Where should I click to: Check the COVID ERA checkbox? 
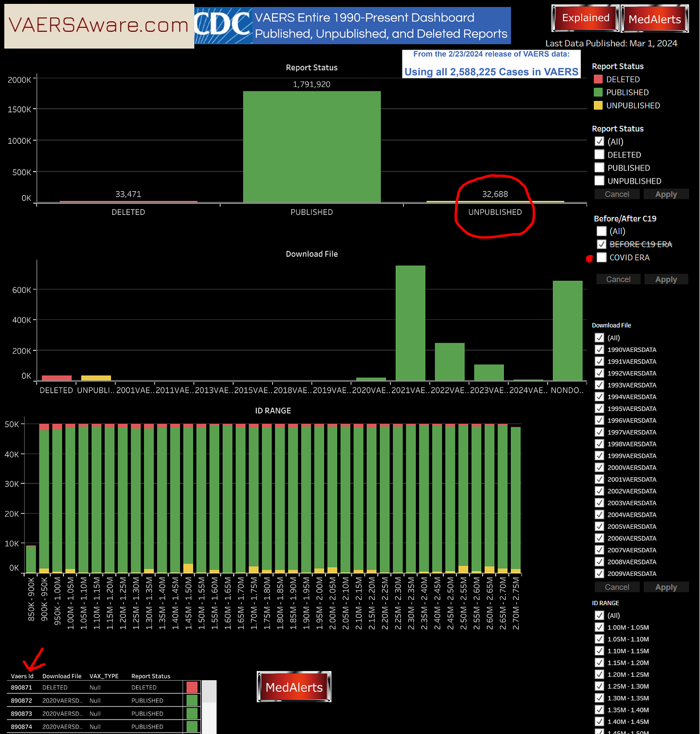[601, 257]
